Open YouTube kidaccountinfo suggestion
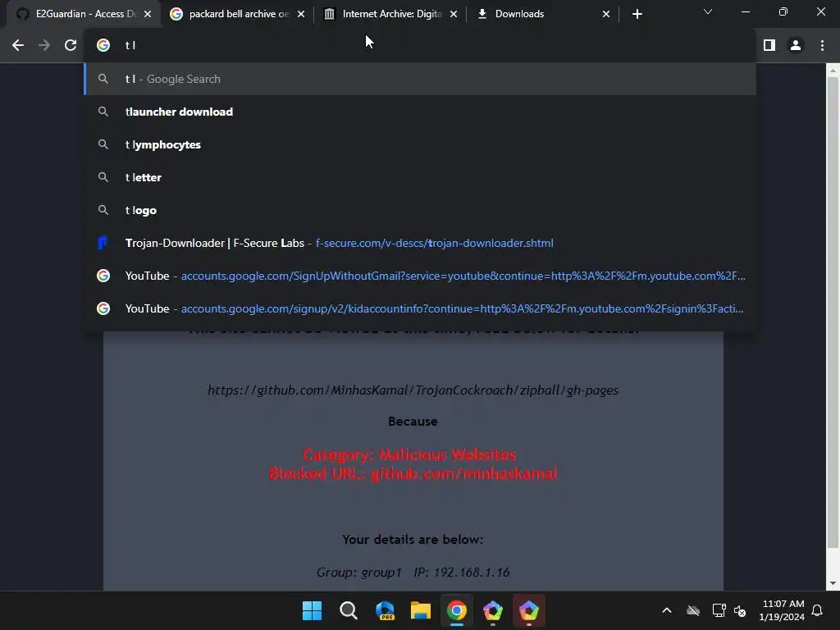The width and height of the screenshot is (840, 630). click(420, 308)
